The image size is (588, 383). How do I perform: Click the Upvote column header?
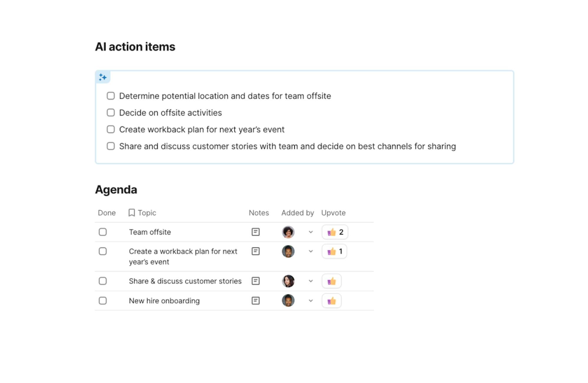pos(333,213)
